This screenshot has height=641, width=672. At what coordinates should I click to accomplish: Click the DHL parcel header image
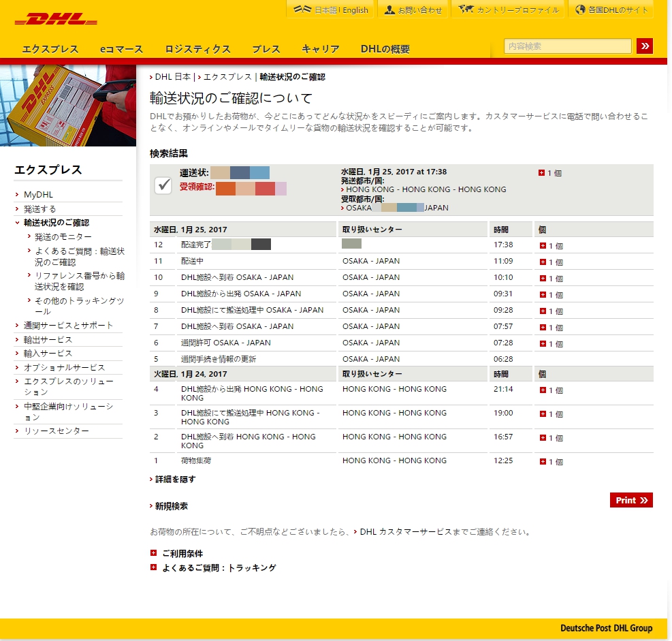(68, 106)
